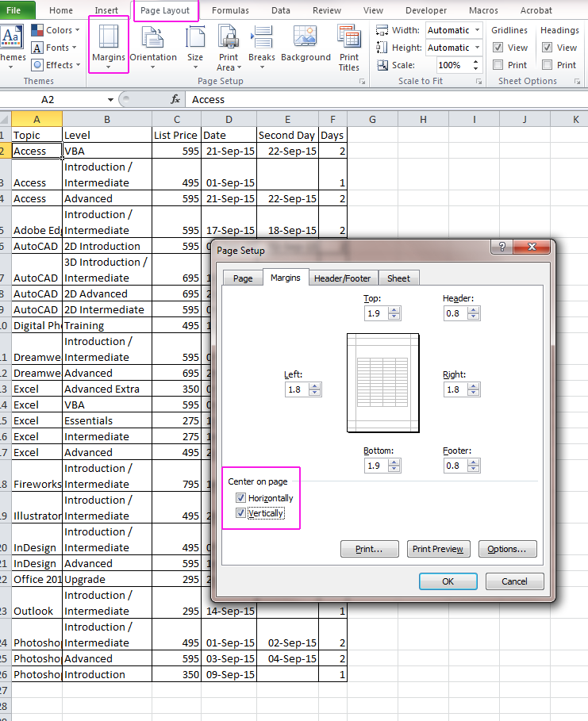Image resolution: width=588 pixels, height=721 pixels.
Task: Adjust the Footer margin spinner
Action: 474,466
